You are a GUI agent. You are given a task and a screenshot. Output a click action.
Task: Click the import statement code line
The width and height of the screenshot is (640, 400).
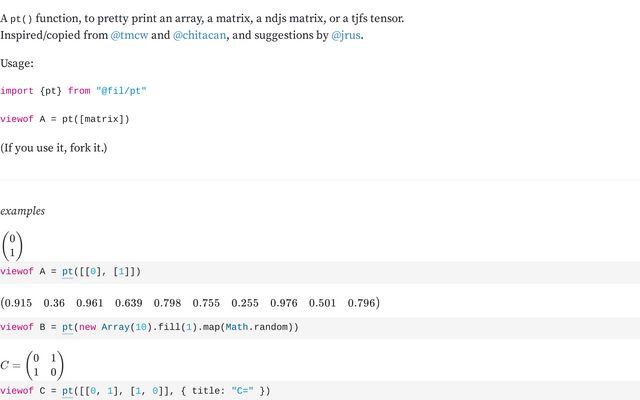coord(73,91)
